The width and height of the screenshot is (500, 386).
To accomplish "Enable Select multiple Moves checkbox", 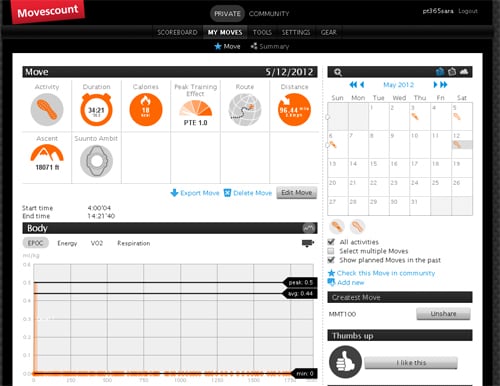I will click(x=331, y=251).
